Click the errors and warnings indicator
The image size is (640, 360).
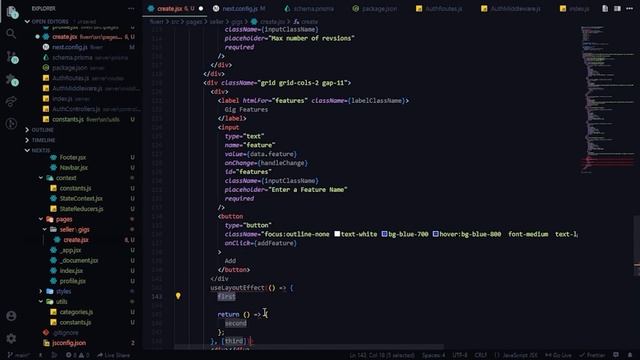pos(77,355)
